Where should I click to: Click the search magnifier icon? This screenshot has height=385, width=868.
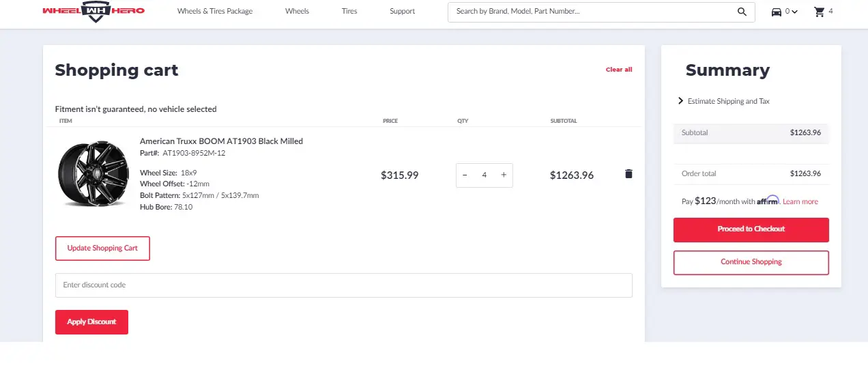[x=742, y=12]
